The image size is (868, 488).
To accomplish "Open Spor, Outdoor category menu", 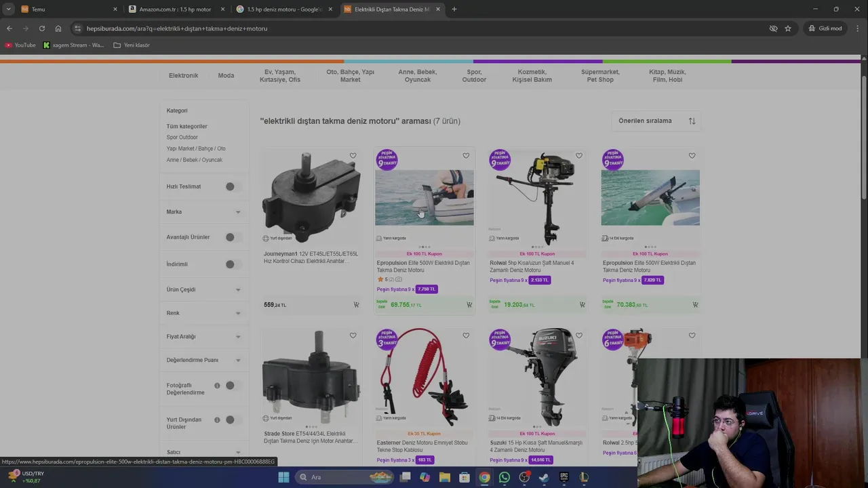I will point(474,76).
